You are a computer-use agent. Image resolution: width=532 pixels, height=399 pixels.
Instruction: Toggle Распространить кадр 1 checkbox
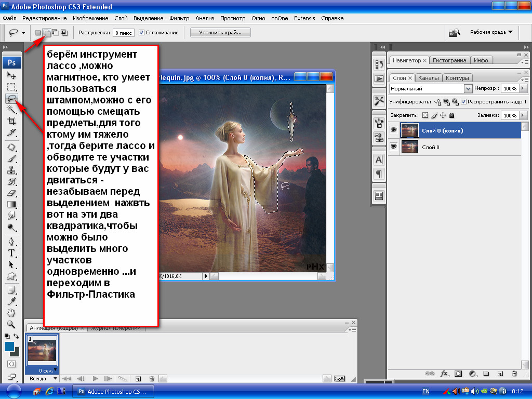pos(464,101)
